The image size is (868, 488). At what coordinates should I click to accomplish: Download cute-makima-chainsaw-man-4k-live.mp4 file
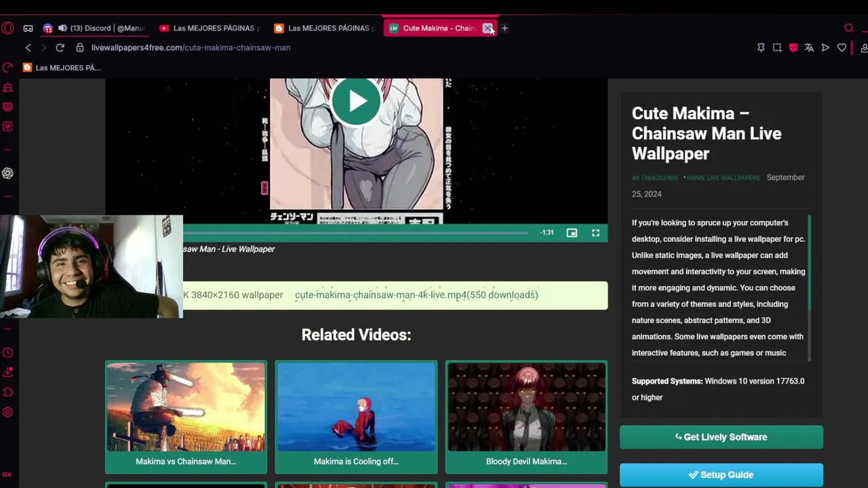416,295
